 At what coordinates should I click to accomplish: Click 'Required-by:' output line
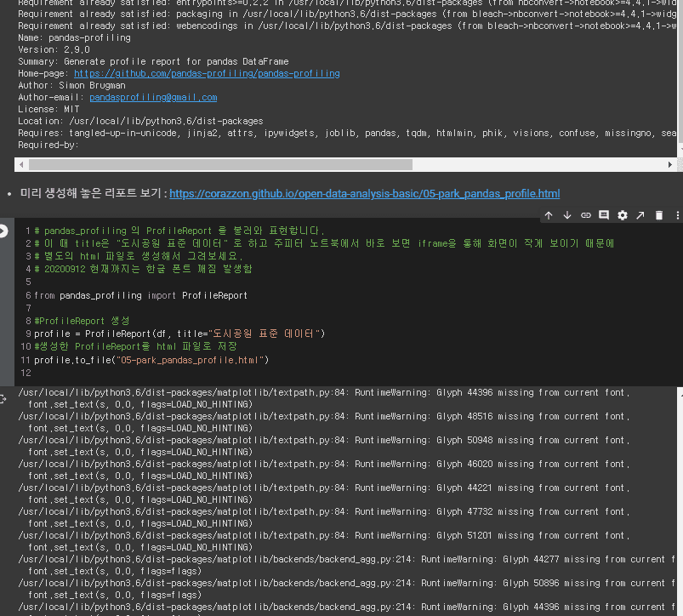pyautogui.click(x=48, y=145)
